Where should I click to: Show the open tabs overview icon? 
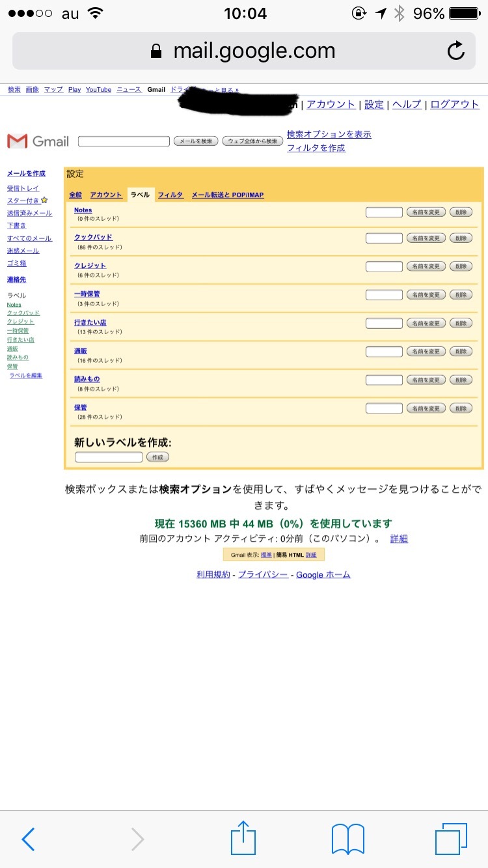452,839
